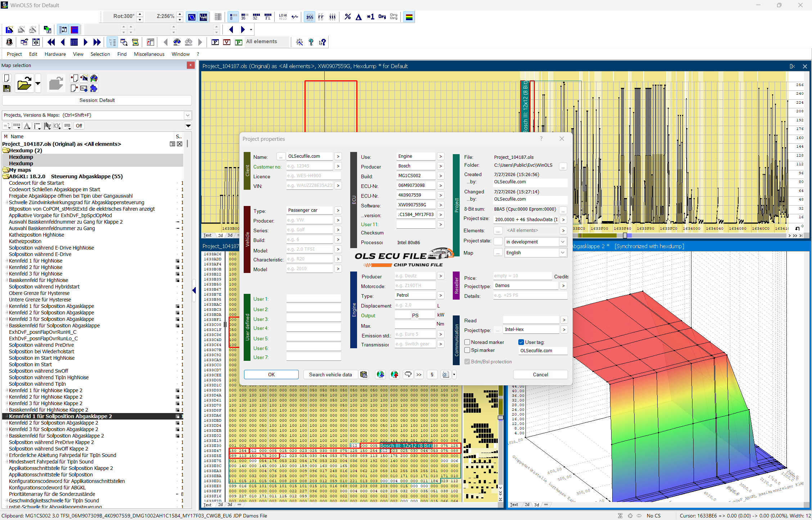Toggle the blue-red rectangle view button
The image size is (812, 520).
[x=75, y=30]
